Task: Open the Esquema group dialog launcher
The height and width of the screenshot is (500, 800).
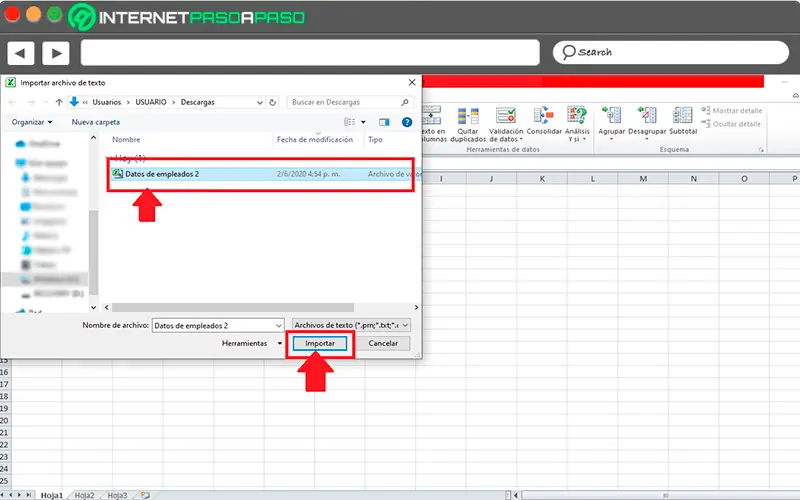Action: (761, 150)
